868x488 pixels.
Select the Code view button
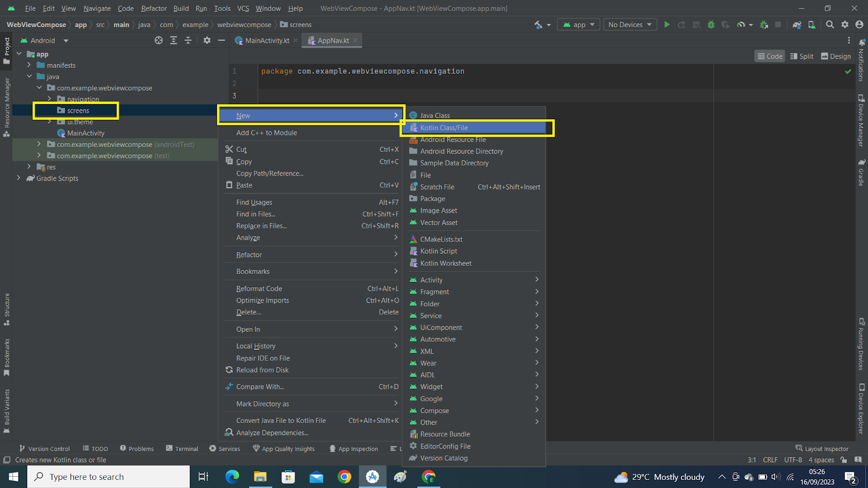click(x=770, y=56)
